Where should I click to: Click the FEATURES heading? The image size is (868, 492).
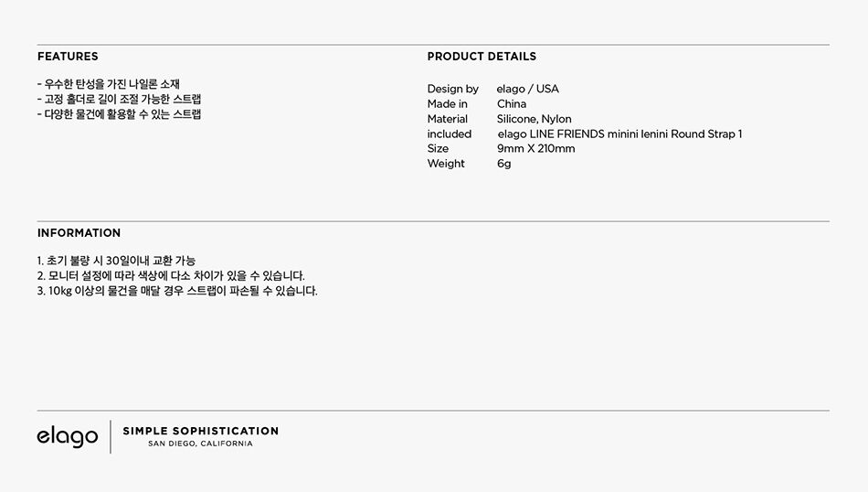click(x=68, y=57)
